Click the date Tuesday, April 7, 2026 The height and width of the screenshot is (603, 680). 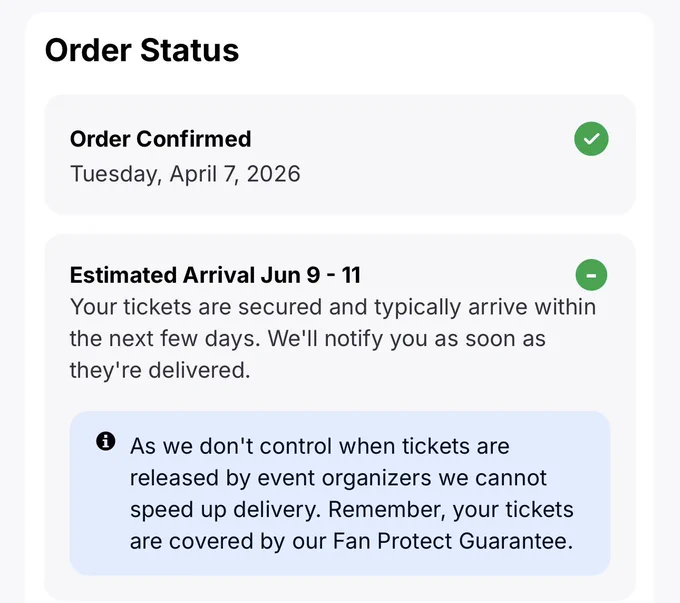185,174
